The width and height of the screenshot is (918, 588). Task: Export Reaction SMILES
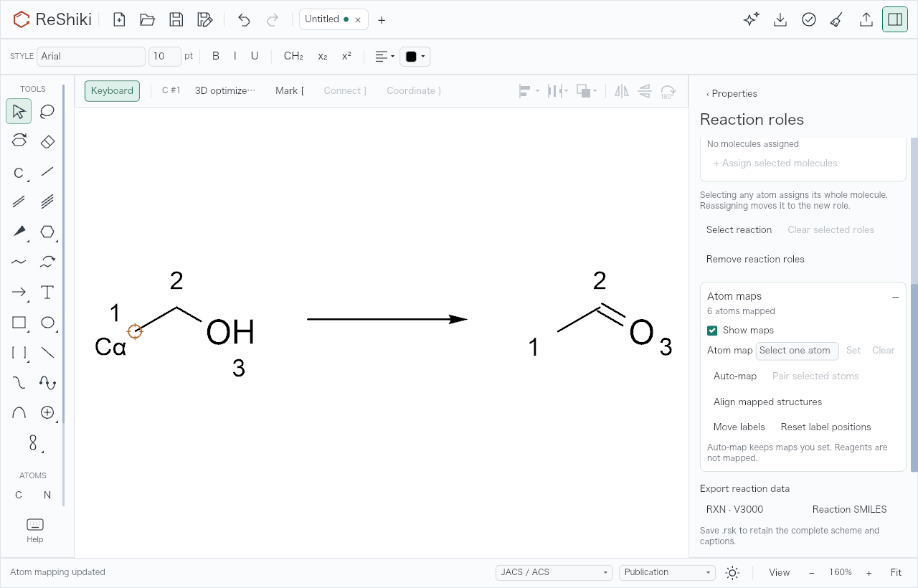pyautogui.click(x=849, y=510)
